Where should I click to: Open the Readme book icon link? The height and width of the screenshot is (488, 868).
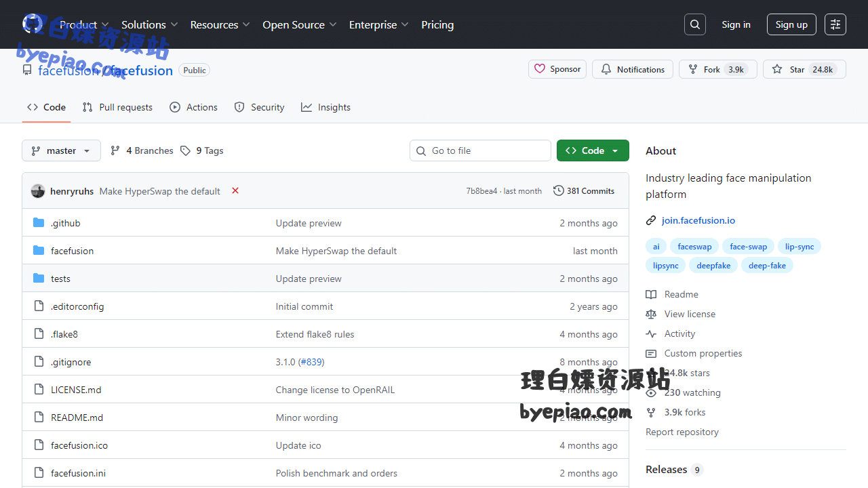(651, 294)
